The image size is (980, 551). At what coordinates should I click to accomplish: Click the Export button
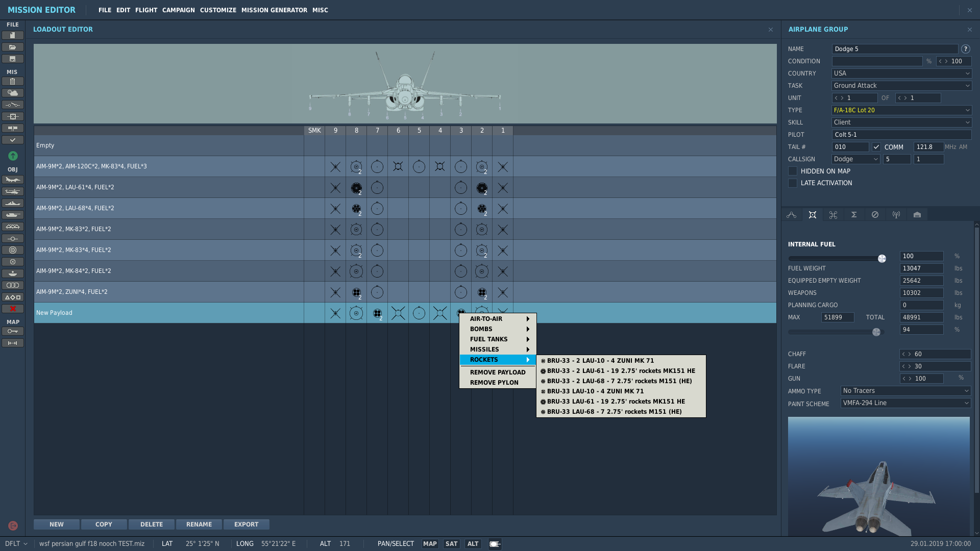246,524
